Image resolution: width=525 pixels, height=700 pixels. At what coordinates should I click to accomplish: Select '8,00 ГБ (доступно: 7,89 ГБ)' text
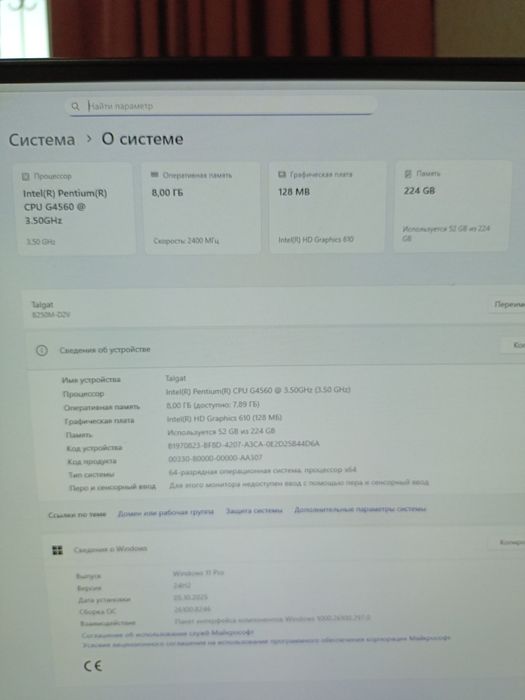tap(212, 404)
